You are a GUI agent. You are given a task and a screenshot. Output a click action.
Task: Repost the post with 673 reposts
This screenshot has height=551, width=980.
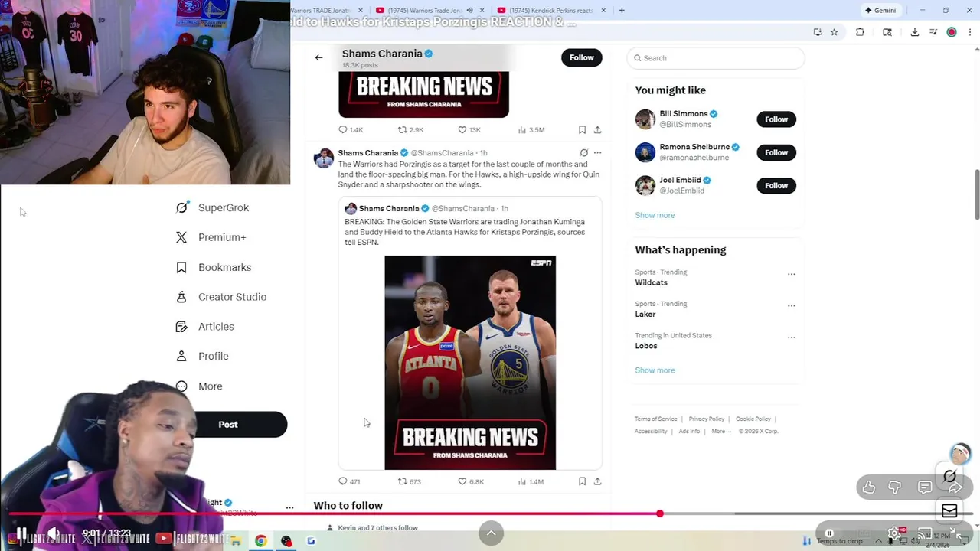tap(409, 481)
